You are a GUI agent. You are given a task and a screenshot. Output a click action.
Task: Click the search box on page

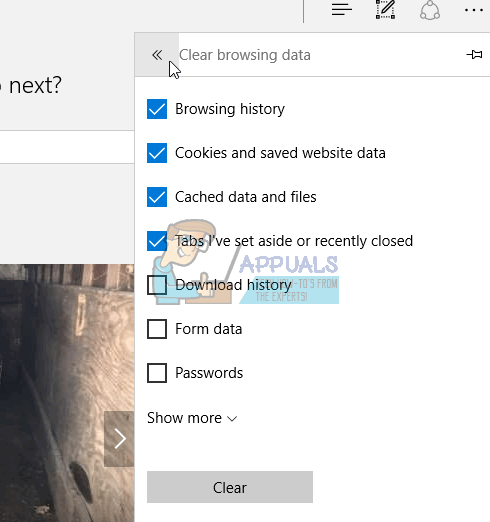coord(67,147)
